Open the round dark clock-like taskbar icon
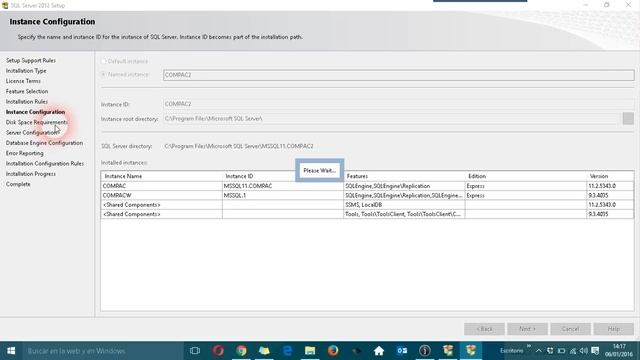 coord(425,351)
